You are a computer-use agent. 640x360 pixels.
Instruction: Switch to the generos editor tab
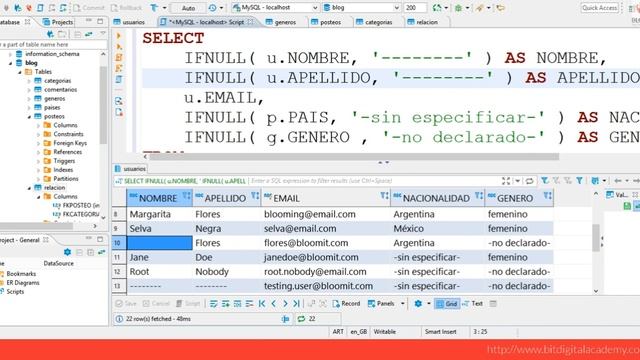[x=281, y=22]
